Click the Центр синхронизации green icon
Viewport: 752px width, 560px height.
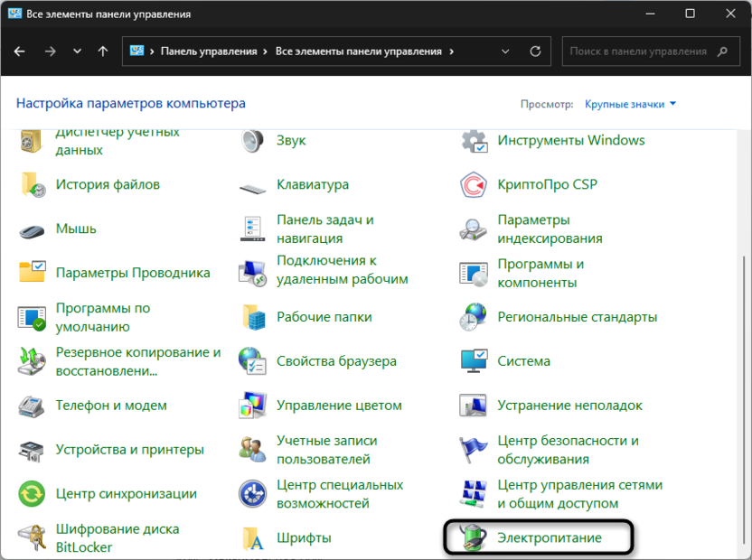[33, 494]
